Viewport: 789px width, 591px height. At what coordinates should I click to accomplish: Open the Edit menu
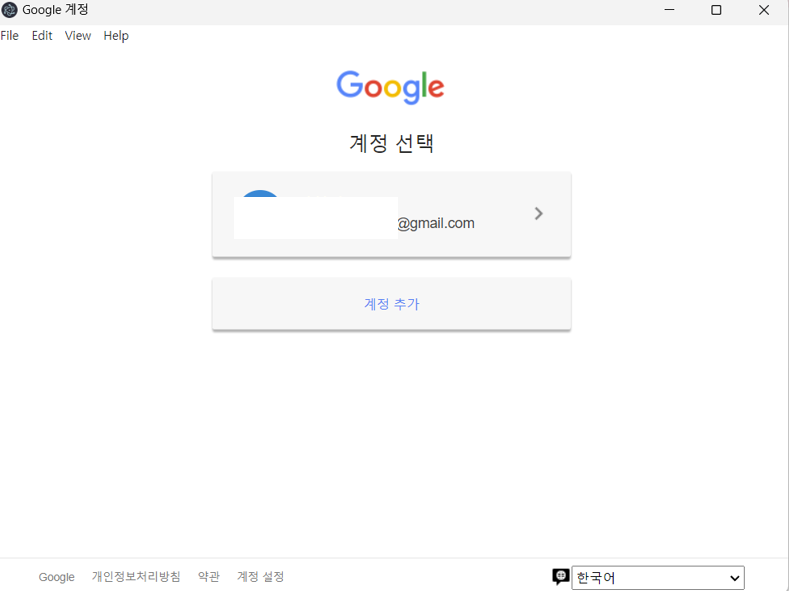point(42,36)
